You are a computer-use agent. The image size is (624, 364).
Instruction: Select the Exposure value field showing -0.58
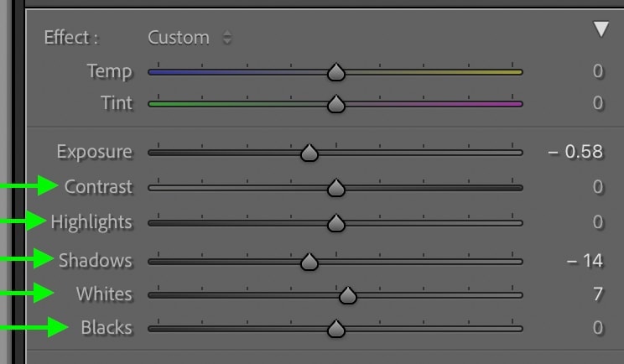tap(575, 152)
